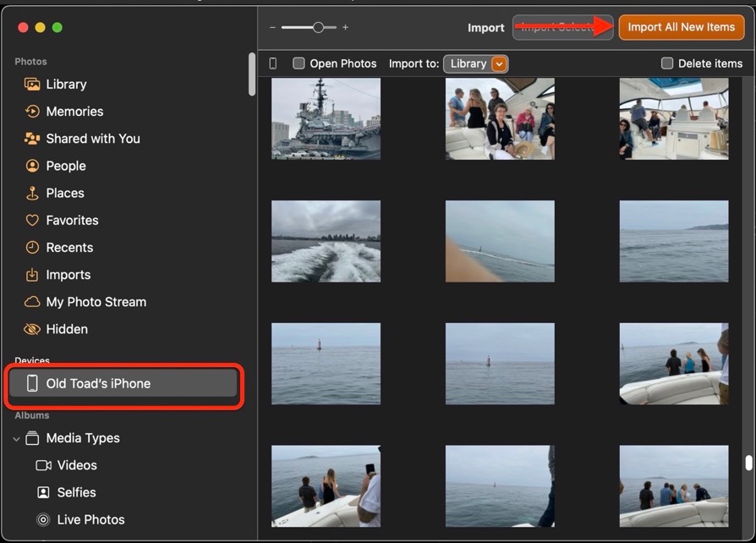
Task: Select Memories in the sidebar
Action: click(x=74, y=112)
